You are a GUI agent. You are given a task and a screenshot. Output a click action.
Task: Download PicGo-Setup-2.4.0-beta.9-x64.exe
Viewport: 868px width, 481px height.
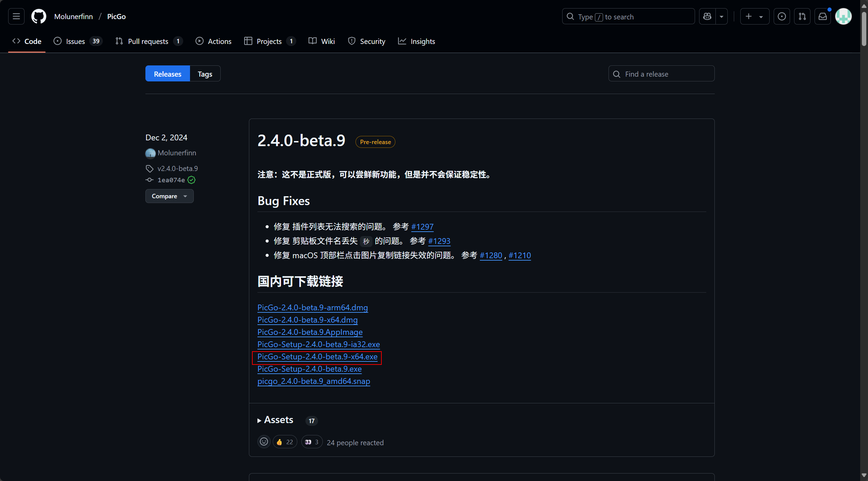coord(317,357)
